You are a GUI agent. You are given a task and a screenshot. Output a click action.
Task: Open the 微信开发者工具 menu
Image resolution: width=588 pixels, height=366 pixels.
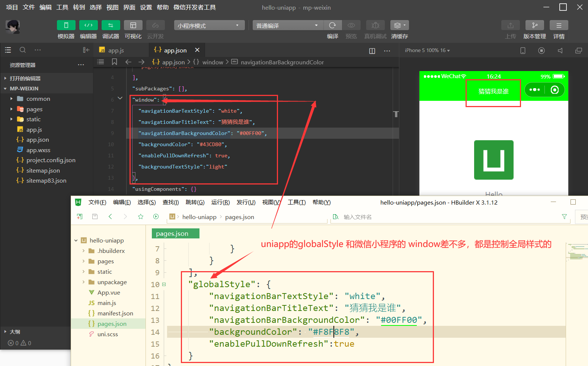point(195,7)
